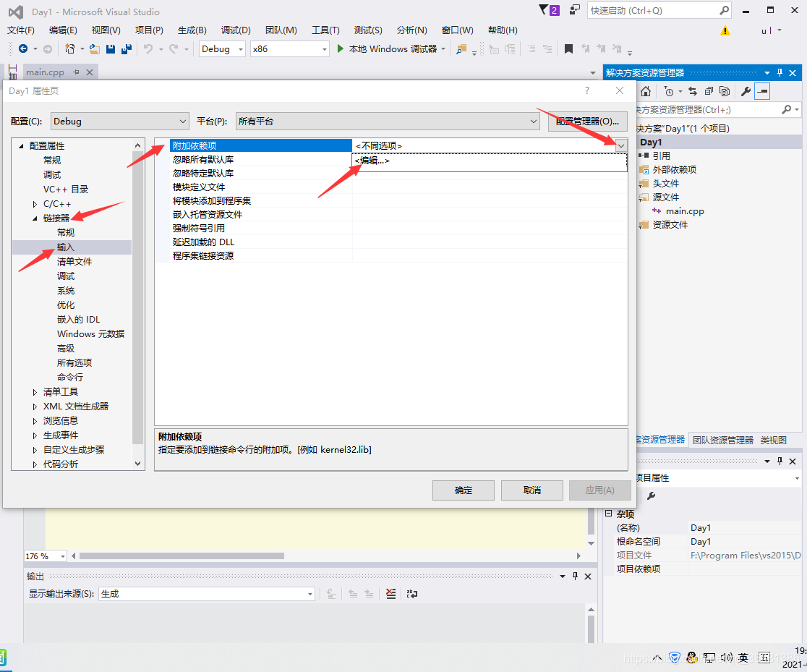Click the redo arrow icon
Image resolution: width=807 pixels, height=672 pixels.
click(x=174, y=49)
